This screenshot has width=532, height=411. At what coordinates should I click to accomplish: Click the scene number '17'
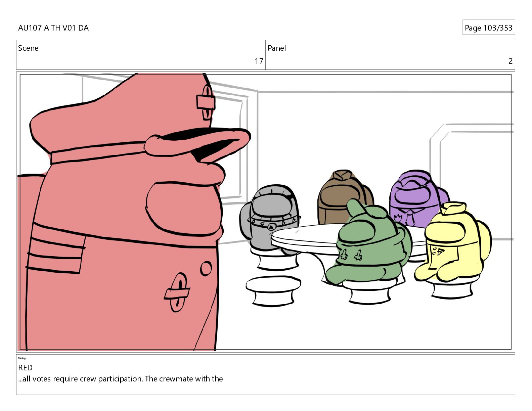pyautogui.click(x=259, y=61)
